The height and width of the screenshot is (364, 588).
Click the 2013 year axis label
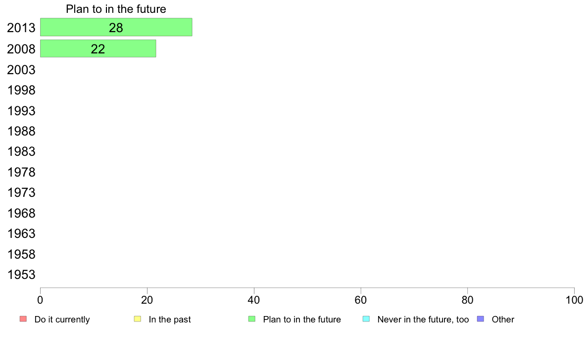click(x=21, y=28)
